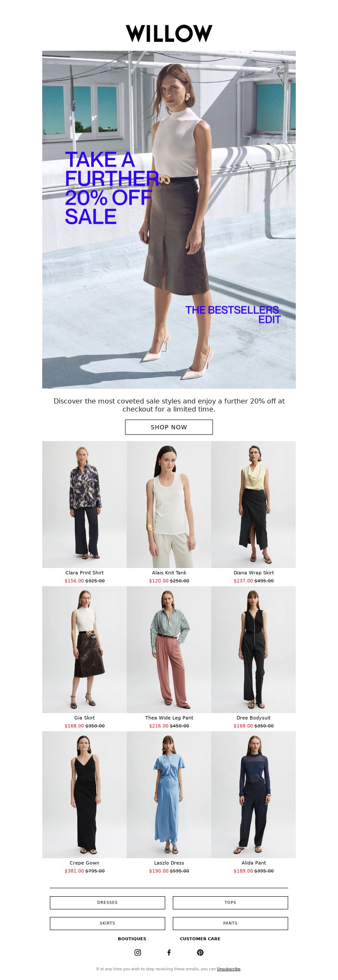Screen dimensions: 338x980
Task: Click the Unsubscribe link
Action: [229, 969]
